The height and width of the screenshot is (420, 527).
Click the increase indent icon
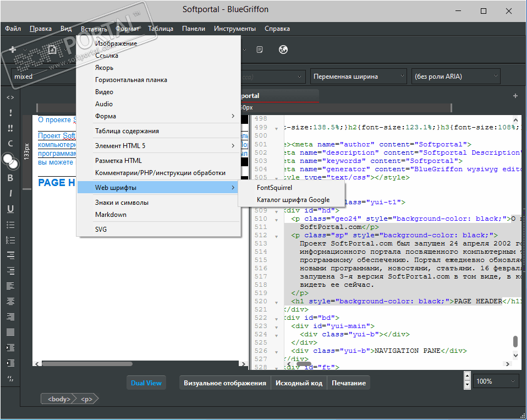click(x=10, y=347)
